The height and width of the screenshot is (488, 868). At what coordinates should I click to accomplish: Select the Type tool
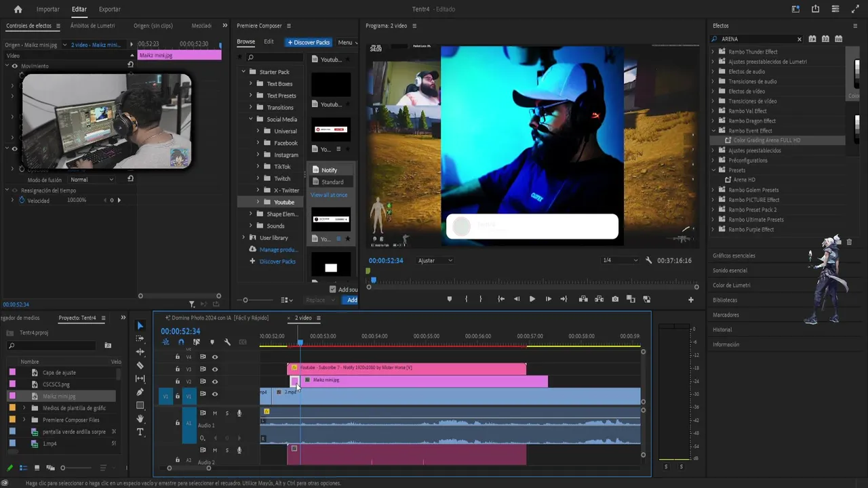[140, 432]
